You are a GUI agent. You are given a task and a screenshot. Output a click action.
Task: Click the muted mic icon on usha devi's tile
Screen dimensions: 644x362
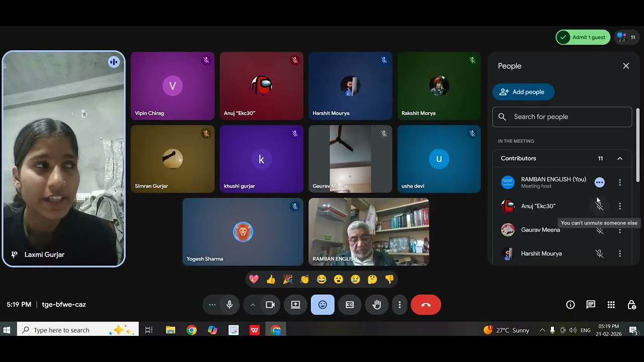click(472, 134)
